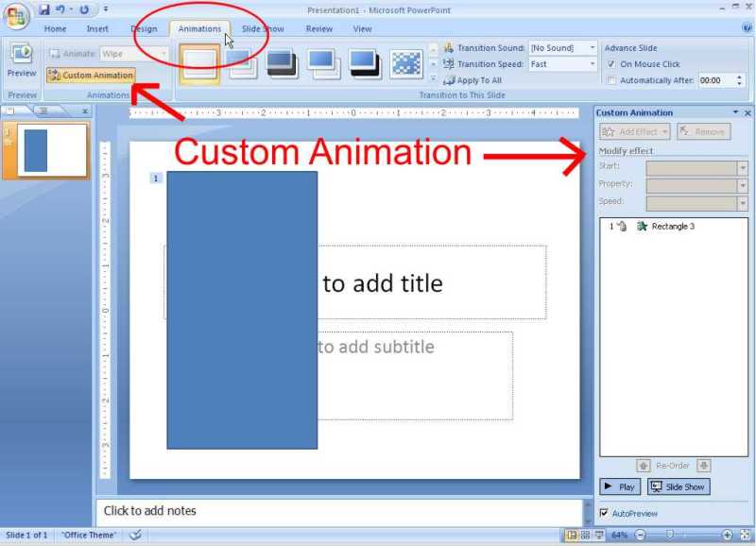Preview the slide animations

22,60
